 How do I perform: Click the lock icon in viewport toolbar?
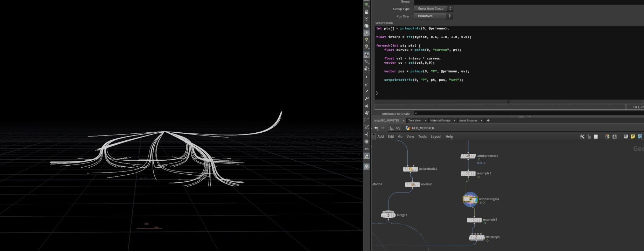tap(366, 12)
